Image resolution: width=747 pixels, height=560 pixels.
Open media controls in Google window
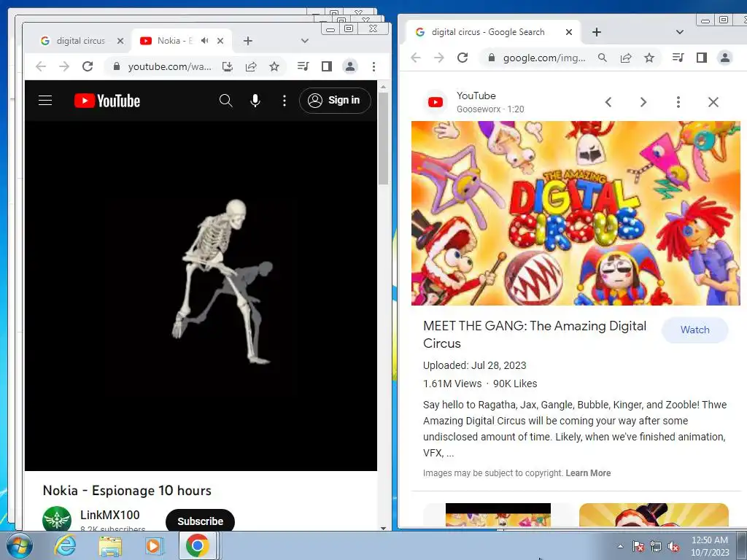coord(678,58)
